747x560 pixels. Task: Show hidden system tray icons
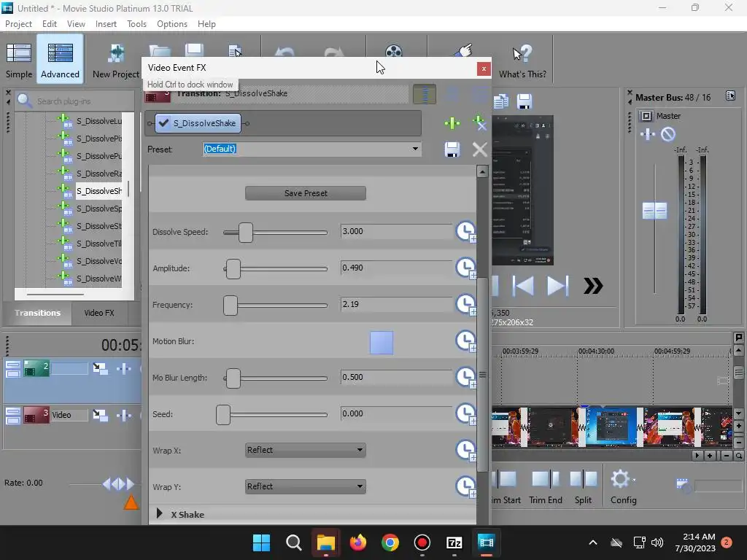coord(593,542)
